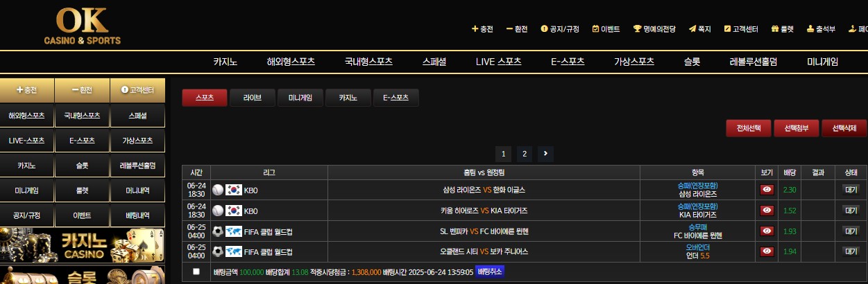Select the 라이브 tab
This screenshot has height=284, width=868.
coord(253,98)
